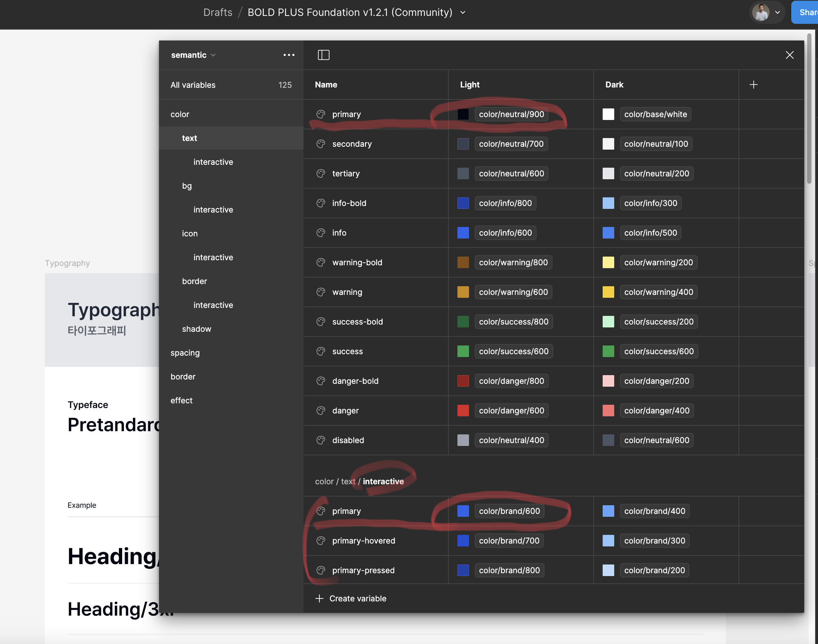The width and height of the screenshot is (818, 644).
Task: Expand the bg category in sidebar
Action: (186, 185)
